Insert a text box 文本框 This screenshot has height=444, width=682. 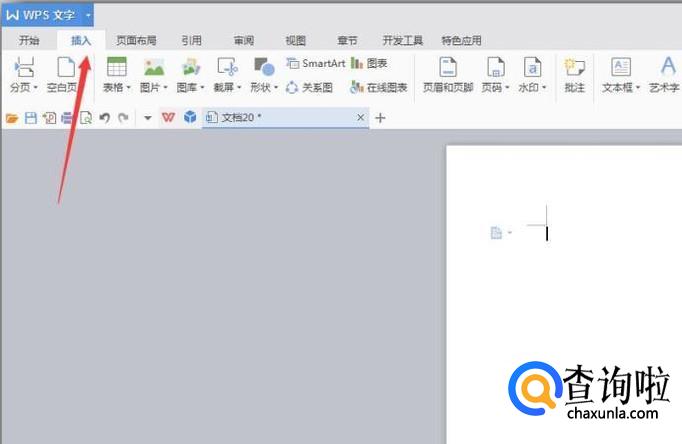621,67
